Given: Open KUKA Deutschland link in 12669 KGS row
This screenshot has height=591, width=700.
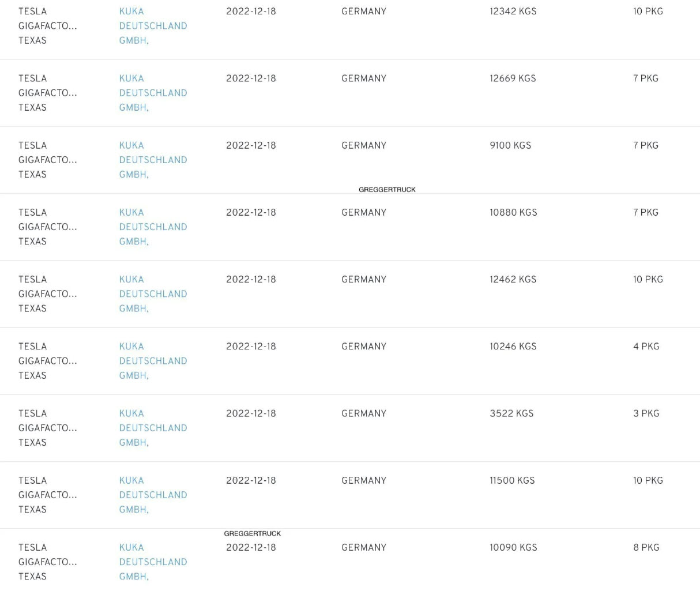Looking at the screenshot, I should (153, 93).
